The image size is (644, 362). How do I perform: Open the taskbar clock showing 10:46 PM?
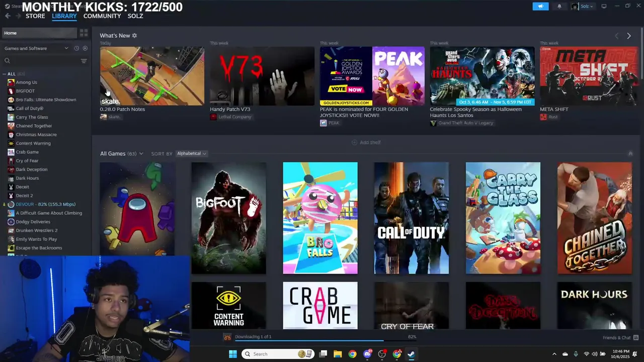click(x=621, y=354)
